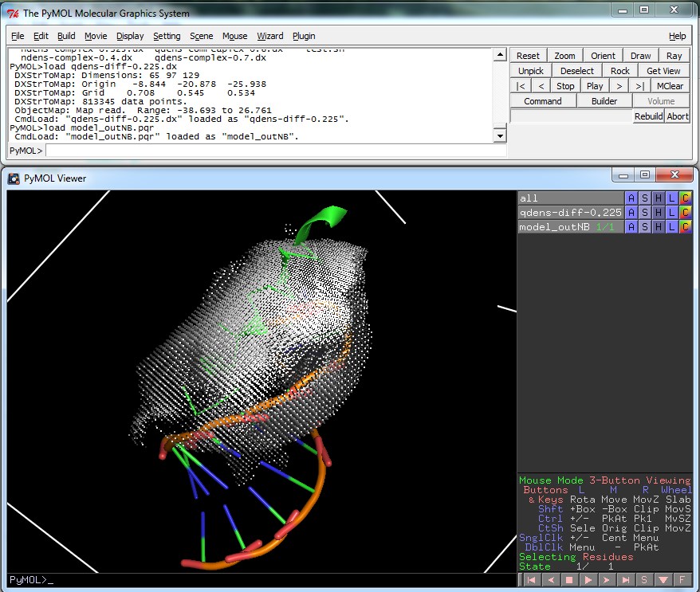Open Show (S) menu for qdens-diff-0.225
The height and width of the screenshot is (592, 700).
coord(644,213)
